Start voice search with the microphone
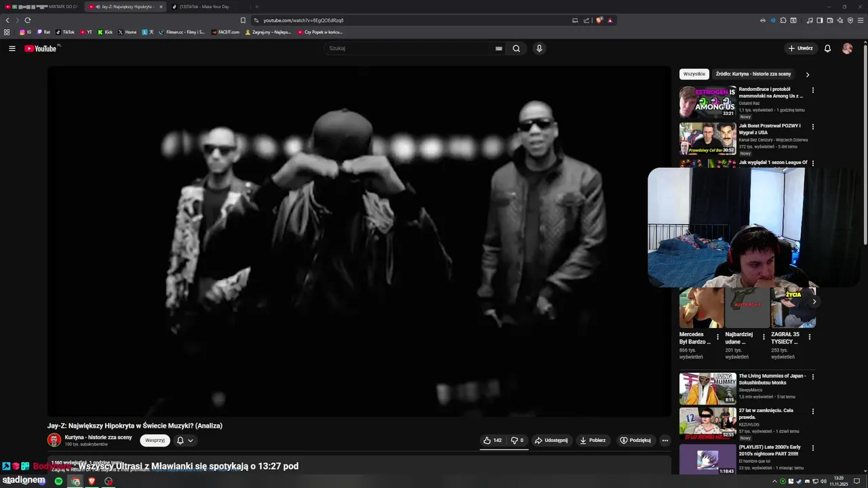 pos(539,48)
